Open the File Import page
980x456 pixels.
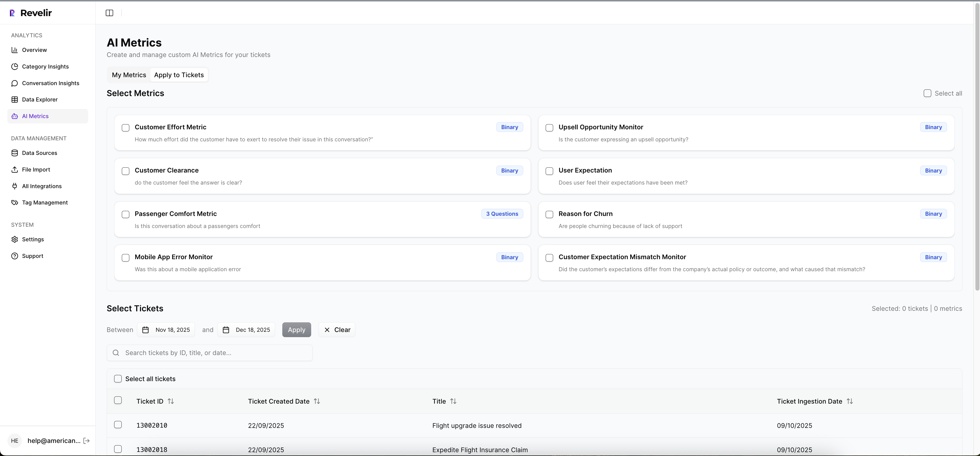click(x=36, y=169)
